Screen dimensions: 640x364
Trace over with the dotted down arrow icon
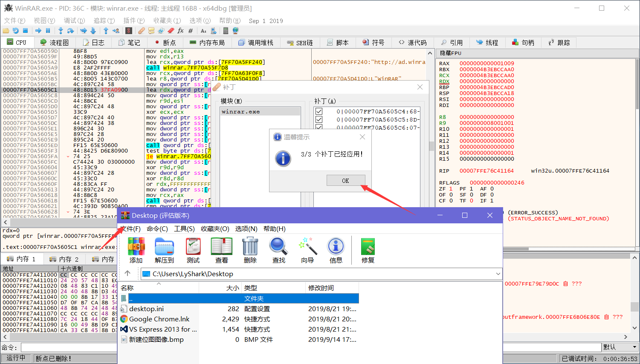[93, 31]
